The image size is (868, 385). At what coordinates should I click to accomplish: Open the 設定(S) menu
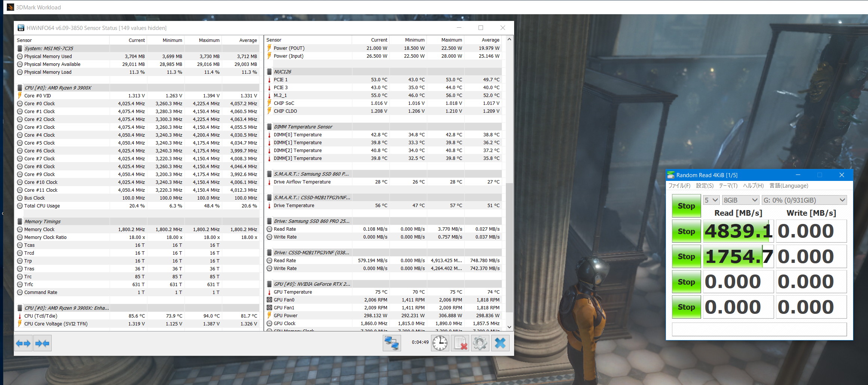[x=705, y=185]
